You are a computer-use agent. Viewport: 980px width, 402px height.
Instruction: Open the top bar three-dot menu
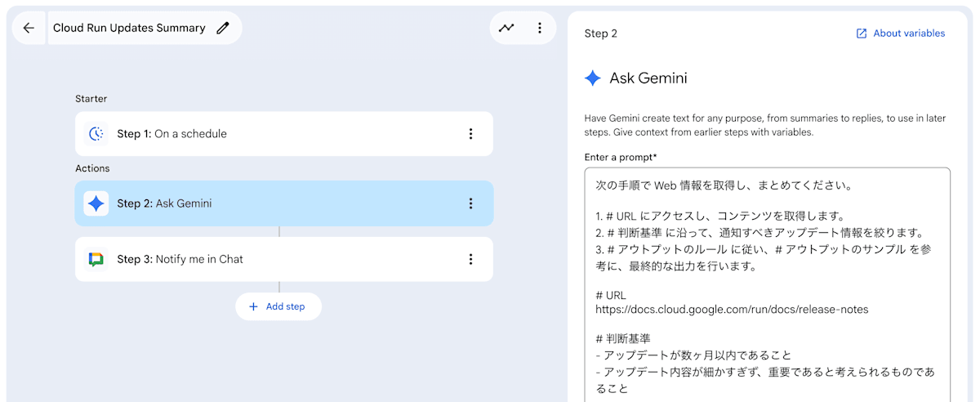tap(540, 28)
